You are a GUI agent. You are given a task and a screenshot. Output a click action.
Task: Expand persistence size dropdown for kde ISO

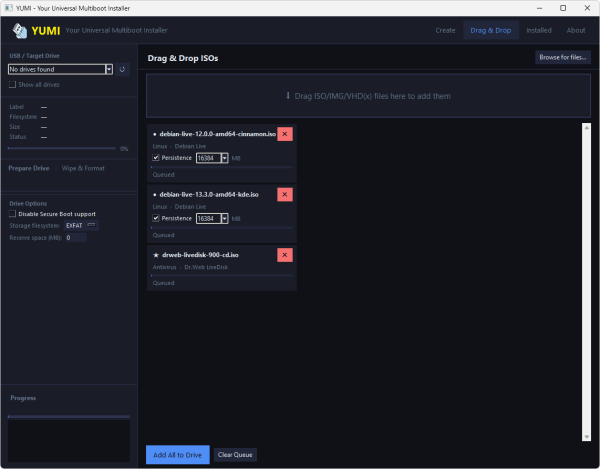[x=225, y=218]
